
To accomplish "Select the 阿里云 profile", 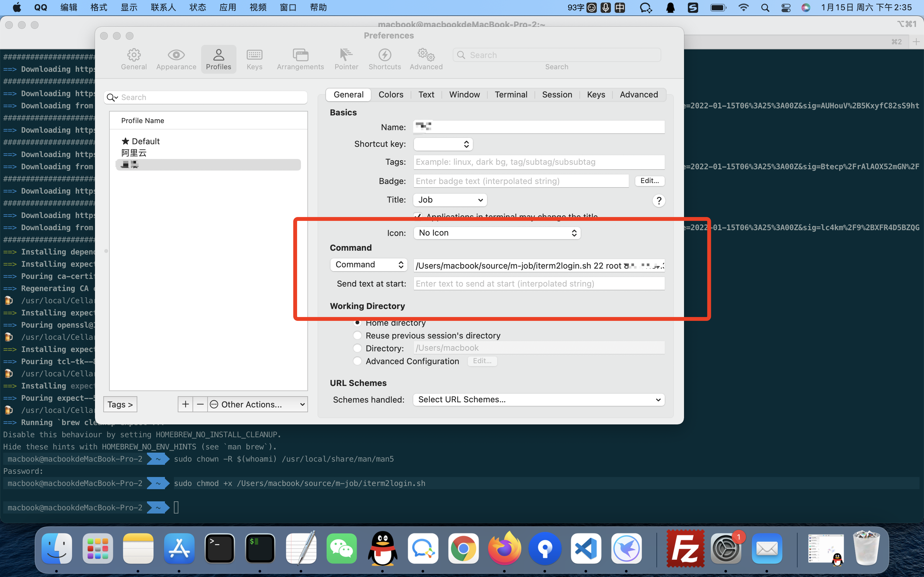I will (134, 153).
